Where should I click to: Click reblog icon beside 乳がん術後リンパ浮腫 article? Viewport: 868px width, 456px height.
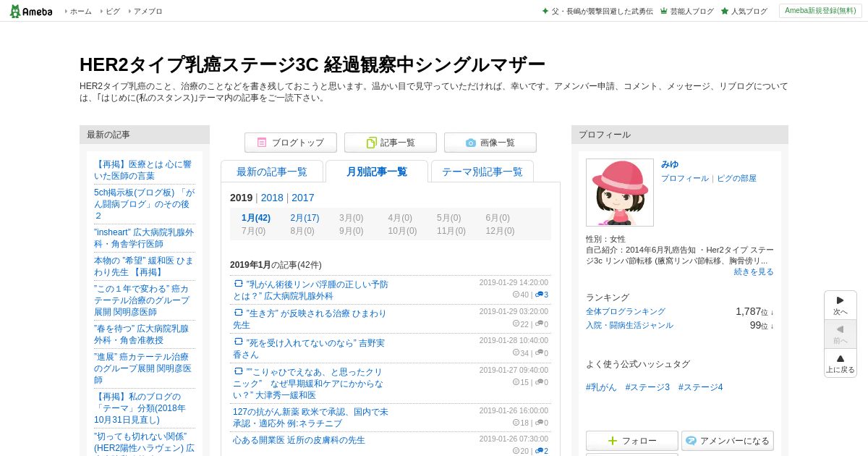(x=238, y=284)
